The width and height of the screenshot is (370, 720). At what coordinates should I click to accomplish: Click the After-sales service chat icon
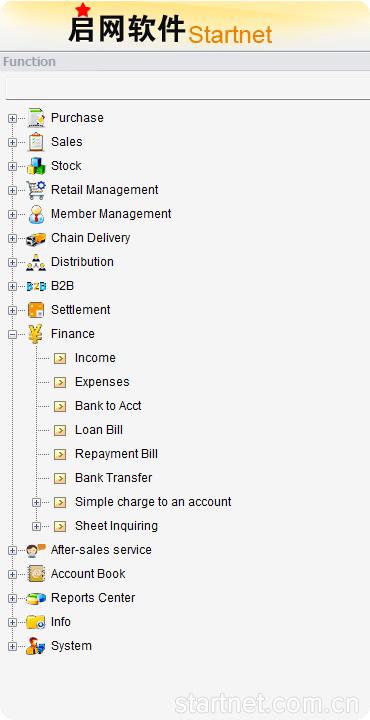coord(36,550)
